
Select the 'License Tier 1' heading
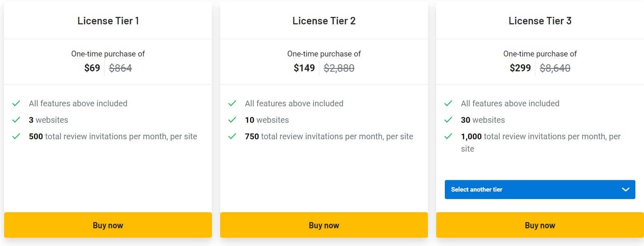(108, 21)
